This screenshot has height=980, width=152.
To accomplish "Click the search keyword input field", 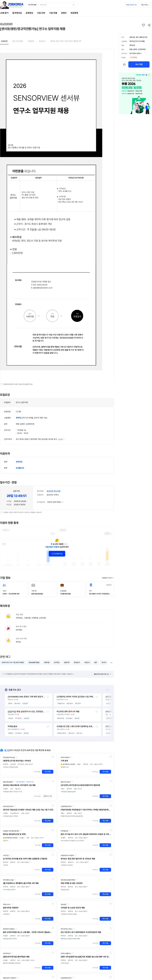I will pos(55,5).
